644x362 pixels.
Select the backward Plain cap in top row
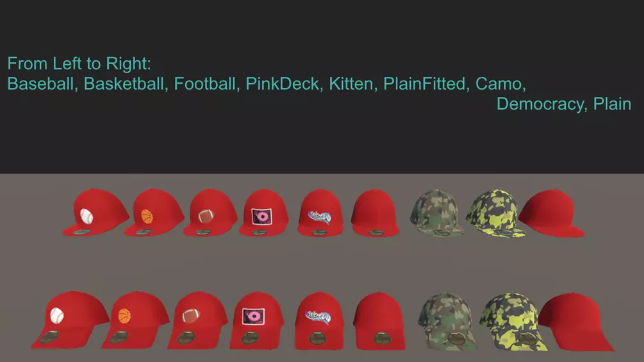coord(551,213)
